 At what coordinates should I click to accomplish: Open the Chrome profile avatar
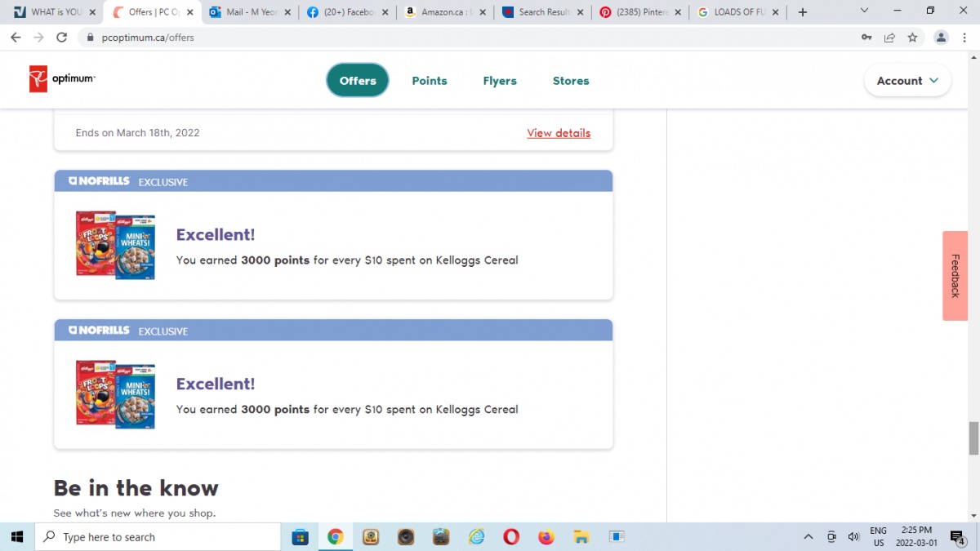coord(941,38)
